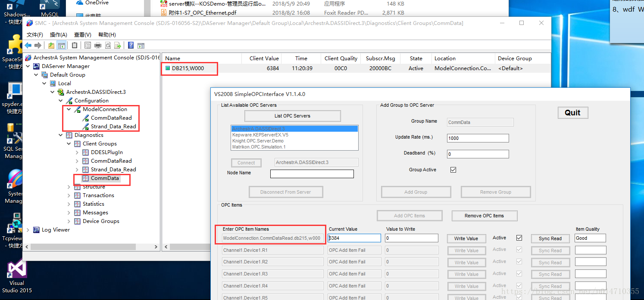644x300 pixels.
Task: Toggle Active checkbox for ModelConnection.CommDataRead item
Action: coord(519,238)
